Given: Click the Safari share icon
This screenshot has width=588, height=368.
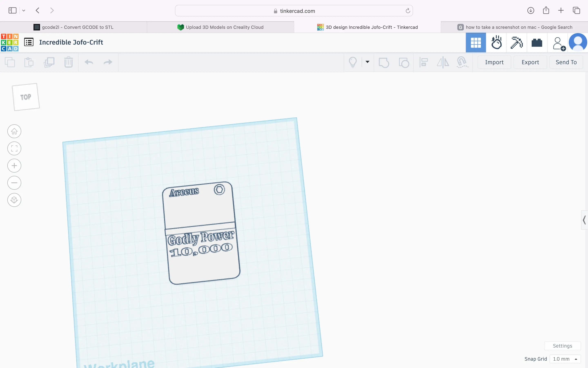Looking at the screenshot, I should tap(546, 10).
